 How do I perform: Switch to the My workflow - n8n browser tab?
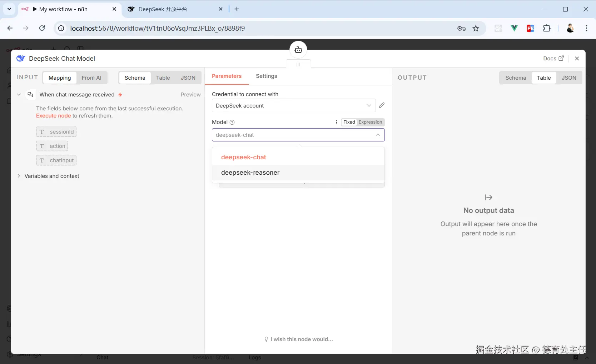point(69,9)
